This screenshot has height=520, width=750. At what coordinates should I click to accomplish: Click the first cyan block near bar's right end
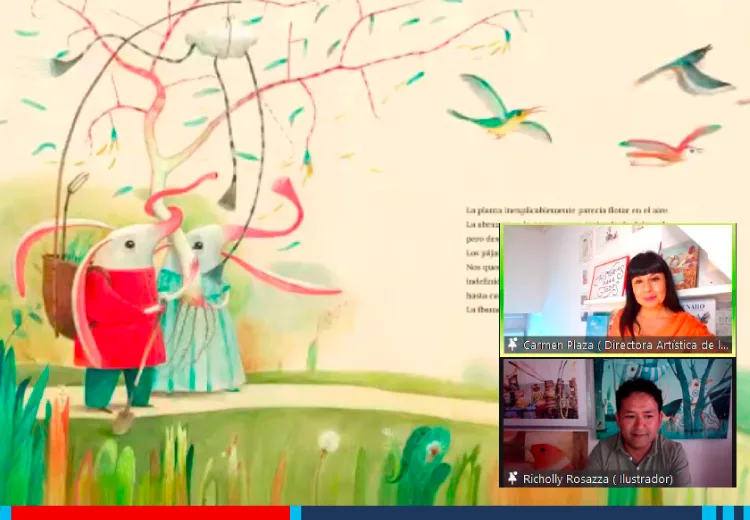coord(708,513)
